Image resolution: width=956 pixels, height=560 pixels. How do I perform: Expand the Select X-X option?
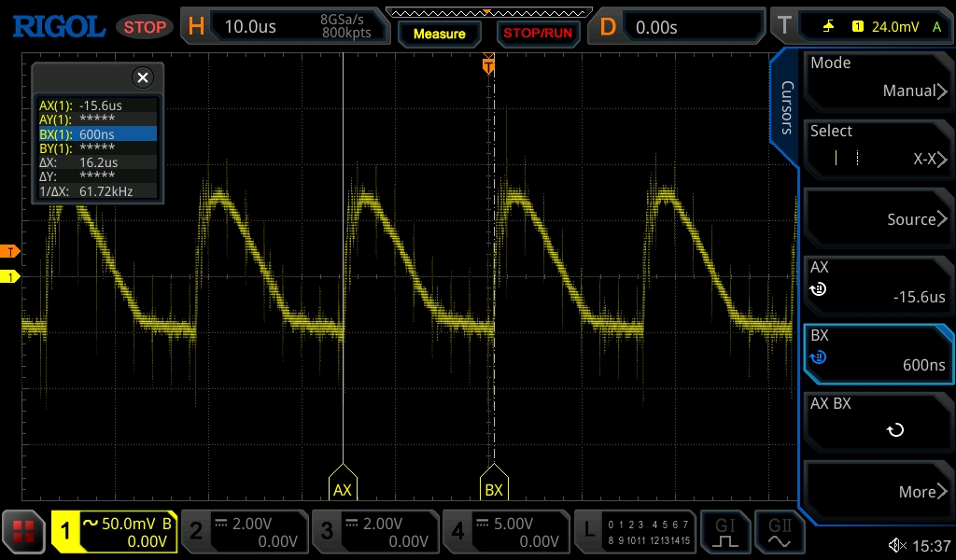click(x=878, y=147)
